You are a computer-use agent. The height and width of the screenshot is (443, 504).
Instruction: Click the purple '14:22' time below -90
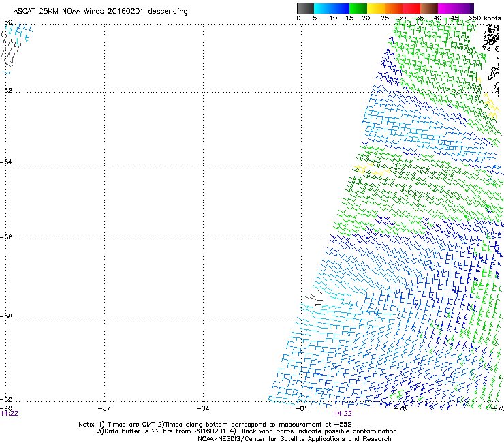9,414
